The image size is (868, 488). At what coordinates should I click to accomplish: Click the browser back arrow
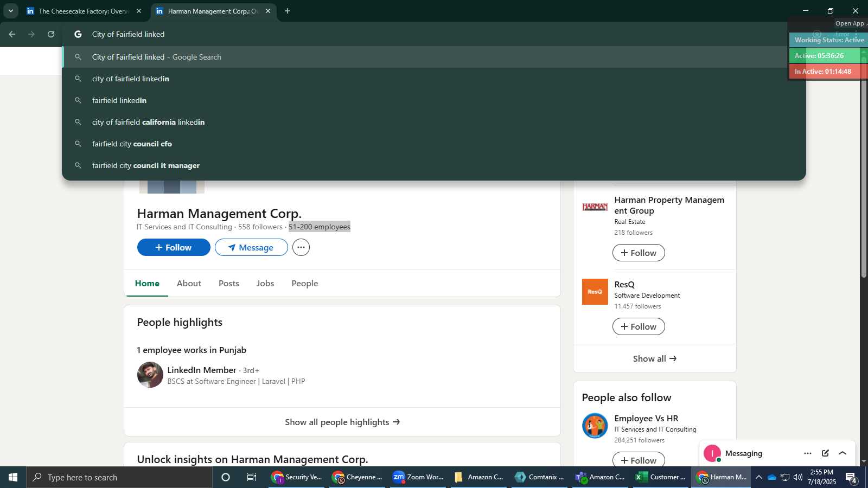(x=12, y=34)
